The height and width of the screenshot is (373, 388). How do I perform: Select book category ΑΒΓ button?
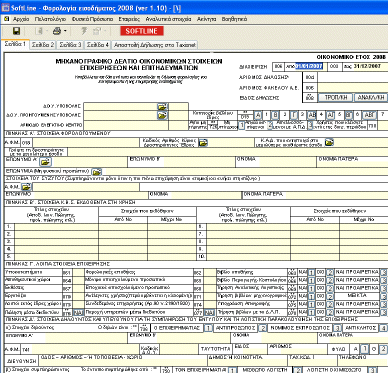[369, 115]
